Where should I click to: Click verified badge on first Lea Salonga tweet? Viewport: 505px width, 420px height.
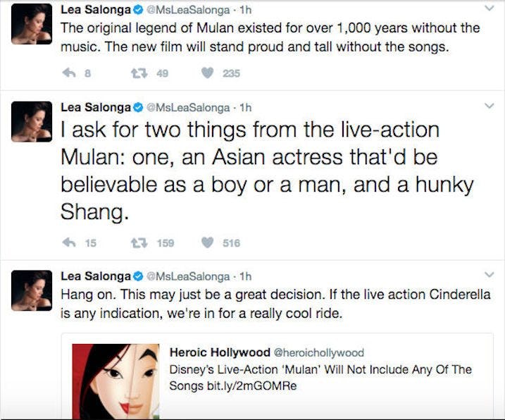point(138,11)
